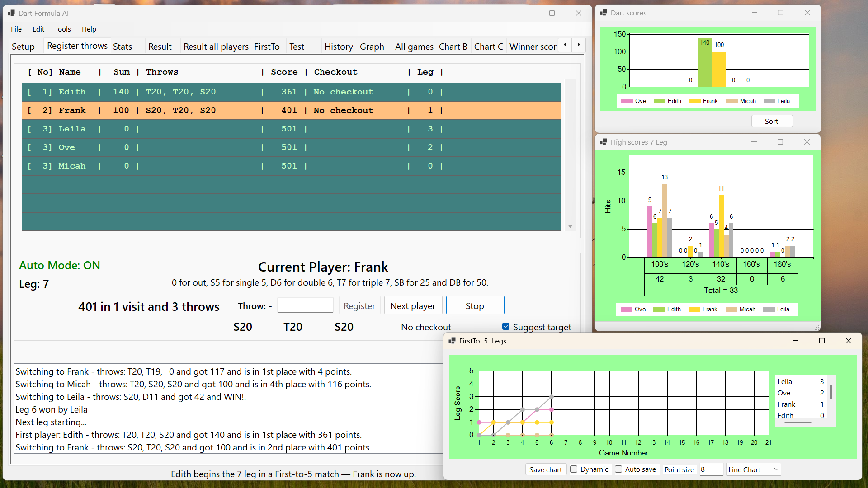
Task: Open the Line Chart type dropdown
Action: tap(776, 469)
